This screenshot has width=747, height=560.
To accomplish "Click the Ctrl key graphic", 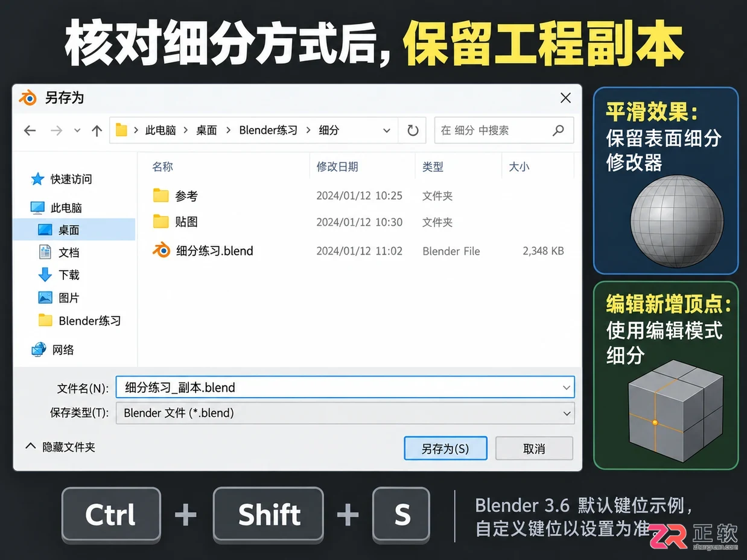I will point(111,515).
